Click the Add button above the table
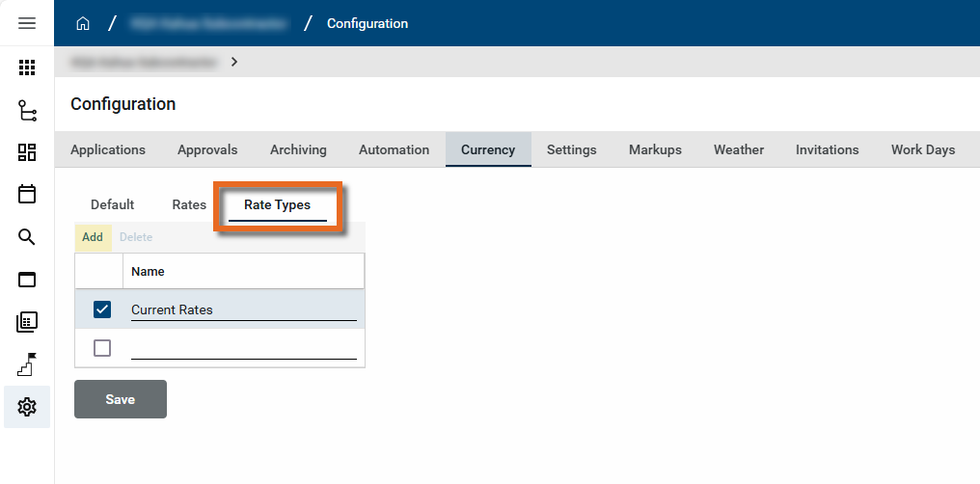This screenshot has height=484, width=980. (93, 237)
